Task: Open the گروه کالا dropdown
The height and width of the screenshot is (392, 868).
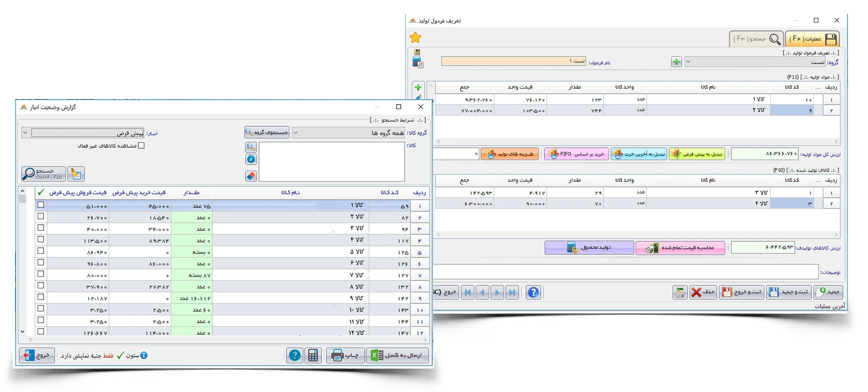Action: coord(296,133)
